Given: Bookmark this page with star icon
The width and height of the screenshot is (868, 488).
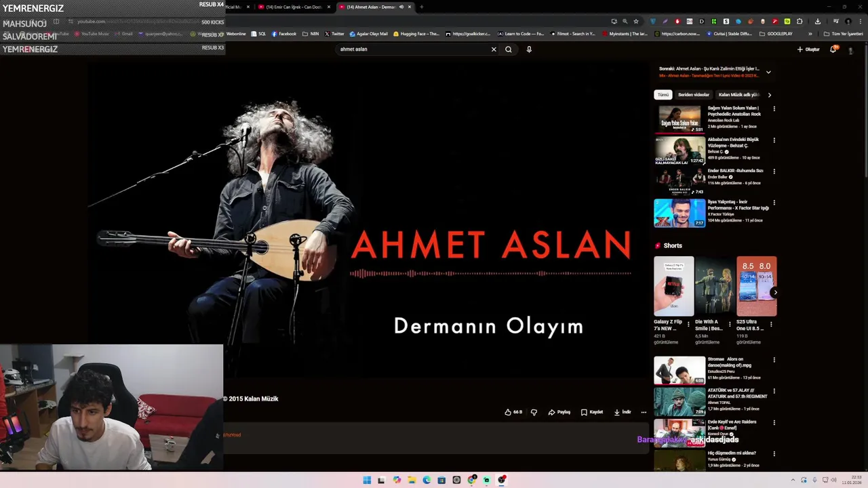Looking at the screenshot, I should (x=636, y=21).
